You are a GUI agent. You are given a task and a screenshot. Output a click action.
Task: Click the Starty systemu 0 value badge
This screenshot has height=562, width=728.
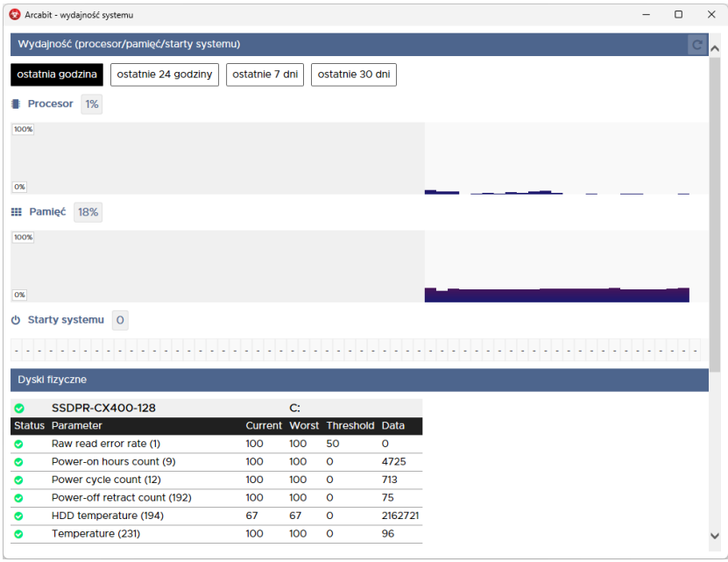[120, 320]
